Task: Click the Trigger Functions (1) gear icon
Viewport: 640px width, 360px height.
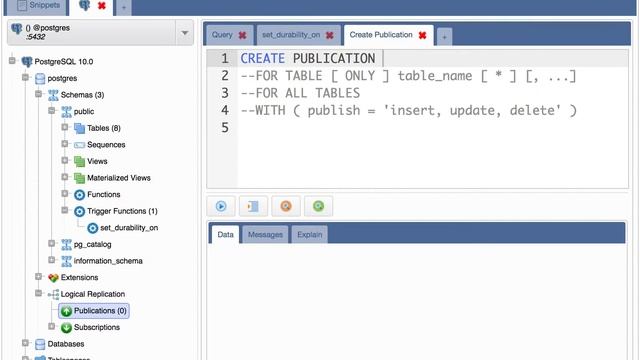Action: tap(79, 211)
